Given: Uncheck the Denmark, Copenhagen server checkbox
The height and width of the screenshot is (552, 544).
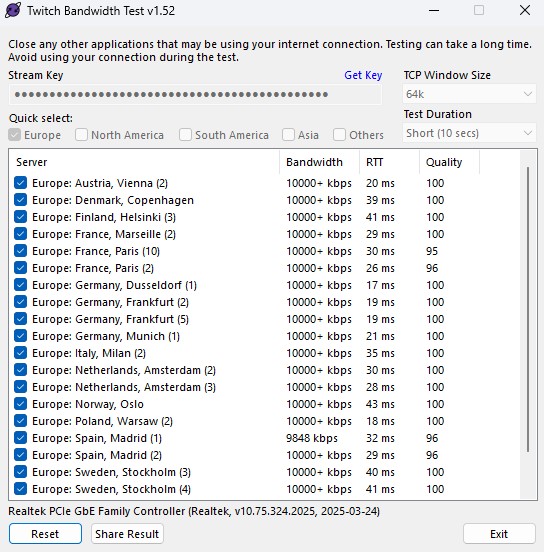Looking at the screenshot, I should pos(20,200).
